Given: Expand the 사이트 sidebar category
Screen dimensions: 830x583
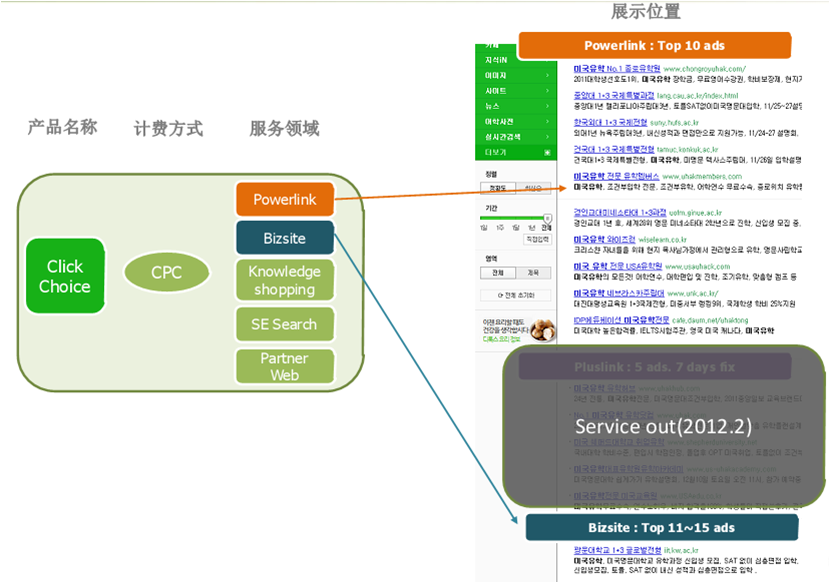Looking at the screenshot, I should pos(516,91).
